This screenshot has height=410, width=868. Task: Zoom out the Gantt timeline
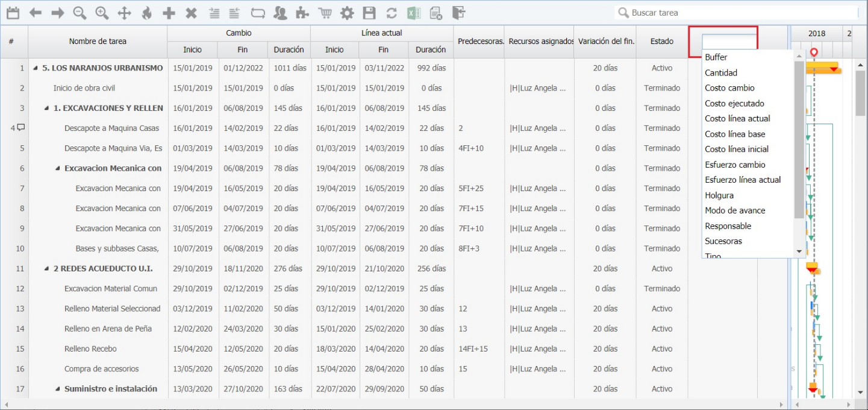[x=80, y=13]
